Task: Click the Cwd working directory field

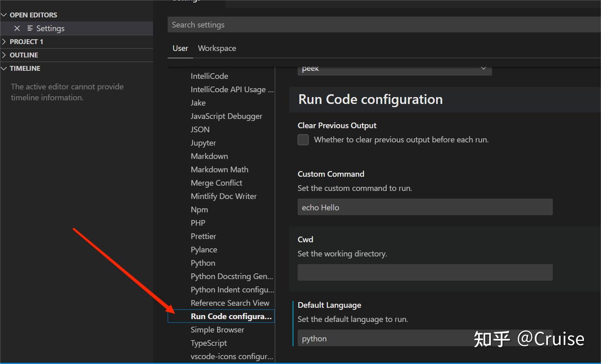Action: pos(425,272)
